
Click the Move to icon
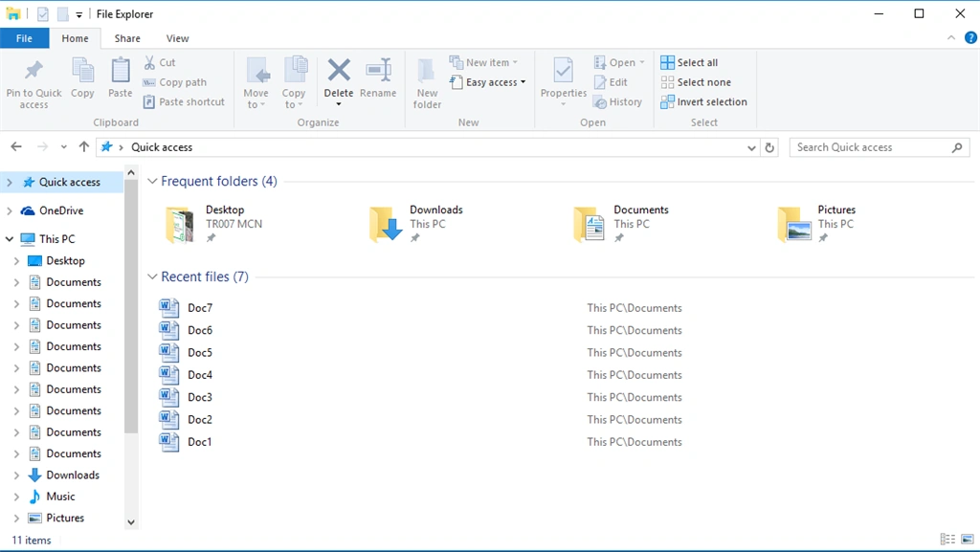257,70
